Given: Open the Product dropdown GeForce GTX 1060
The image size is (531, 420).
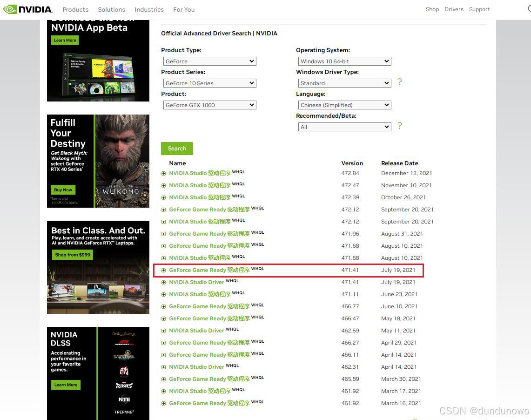Looking at the screenshot, I should point(209,105).
